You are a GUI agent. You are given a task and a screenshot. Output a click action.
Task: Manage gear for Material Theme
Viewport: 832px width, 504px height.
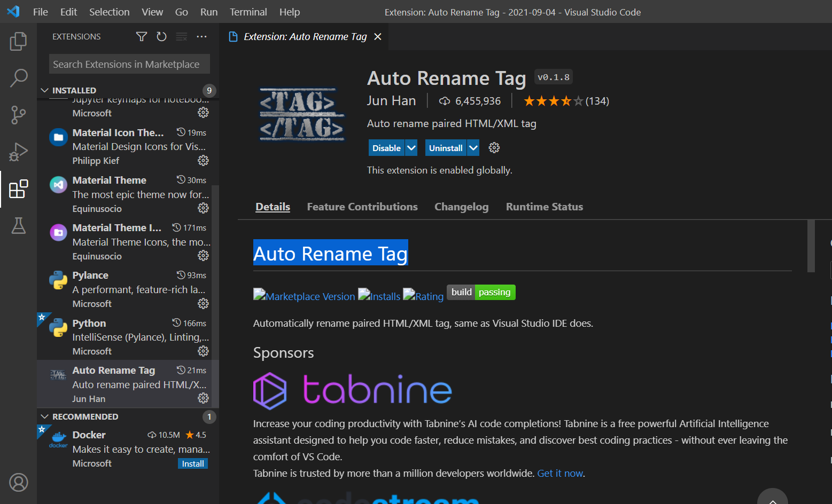coord(203,208)
